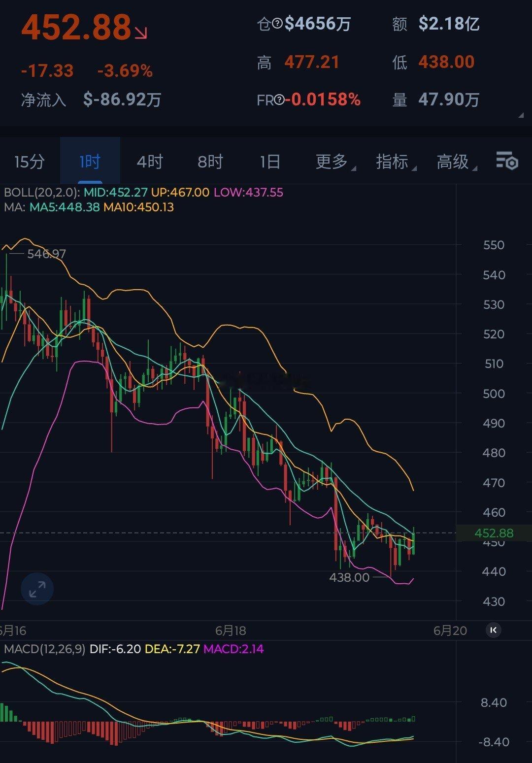Click the 500 price axis label
The image size is (532, 763).
(x=494, y=394)
